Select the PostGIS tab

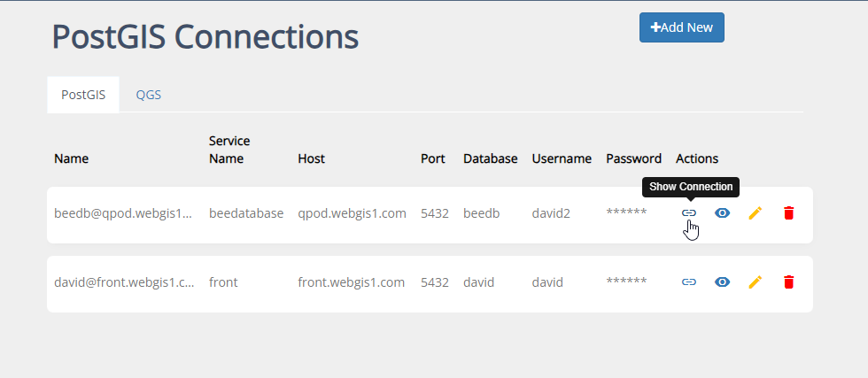pos(83,95)
